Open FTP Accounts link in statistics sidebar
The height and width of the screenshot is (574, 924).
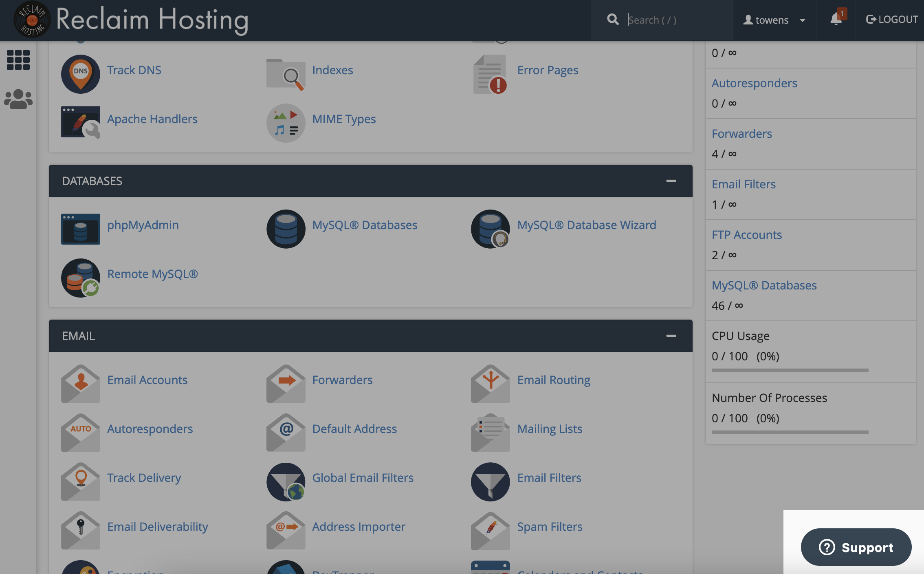746,235
